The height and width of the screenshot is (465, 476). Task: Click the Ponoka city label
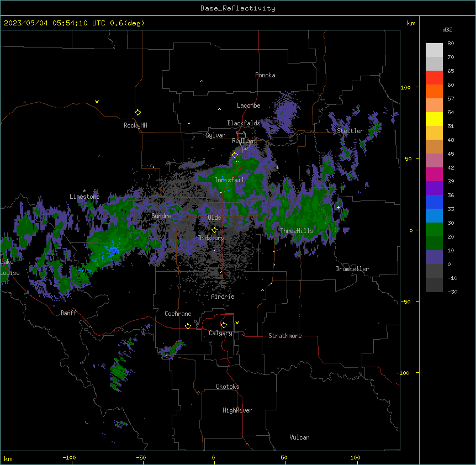pyautogui.click(x=265, y=75)
